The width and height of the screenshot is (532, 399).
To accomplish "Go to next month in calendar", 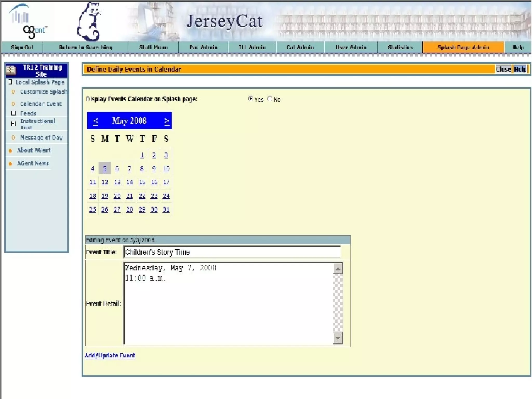I will pyautogui.click(x=167, y=121).
